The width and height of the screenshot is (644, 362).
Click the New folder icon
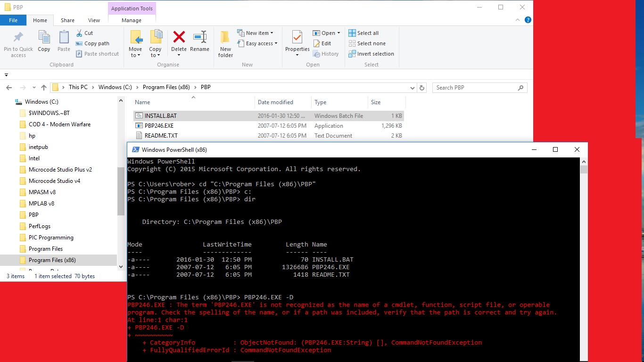(225, 38)
